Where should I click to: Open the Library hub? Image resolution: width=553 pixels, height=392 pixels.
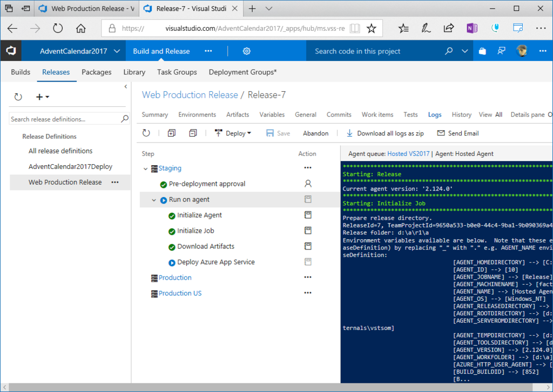(134, 72)
